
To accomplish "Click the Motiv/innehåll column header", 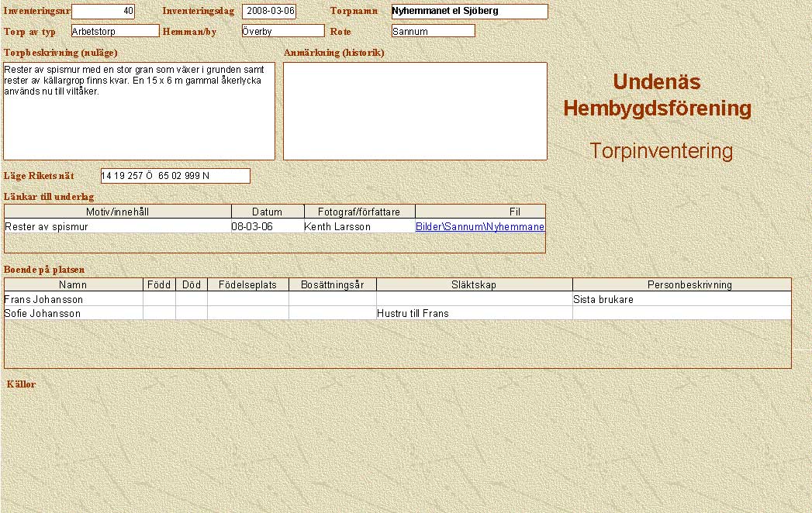I will pyautogui.click(x=118, y=212).
